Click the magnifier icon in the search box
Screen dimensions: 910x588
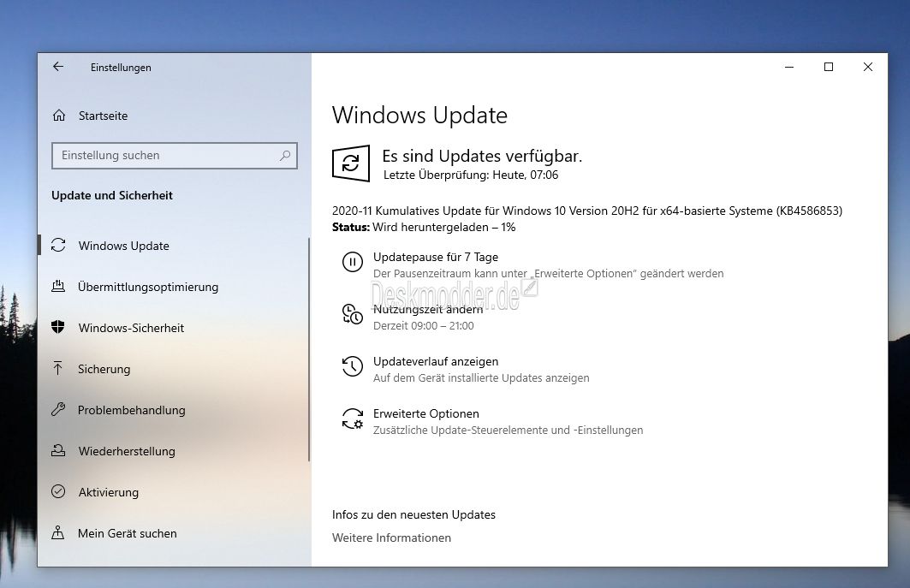[x=285, y=156]
